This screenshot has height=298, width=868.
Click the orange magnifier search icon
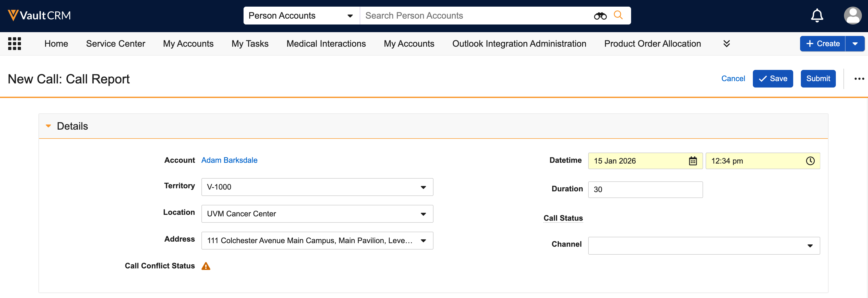click(x=618, y=15)
